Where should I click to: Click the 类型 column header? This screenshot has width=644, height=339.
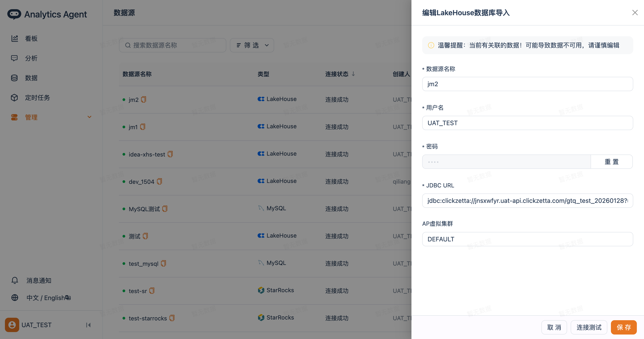[263, 74]
